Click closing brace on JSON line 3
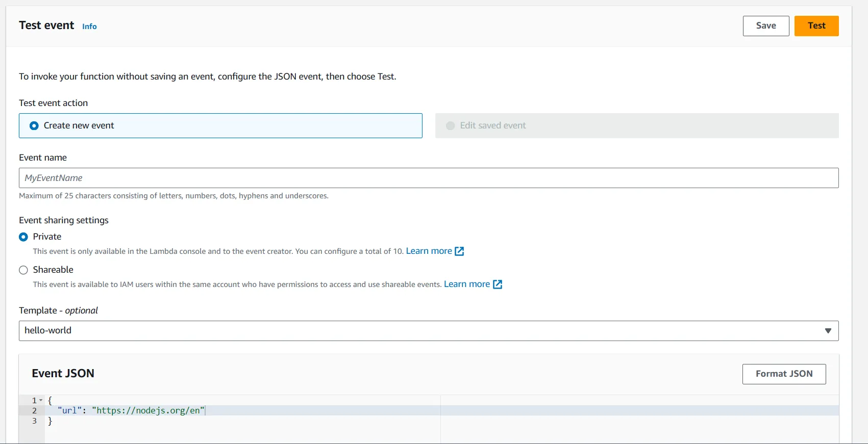The image size is (868, 444). click(x=50, y=421)
